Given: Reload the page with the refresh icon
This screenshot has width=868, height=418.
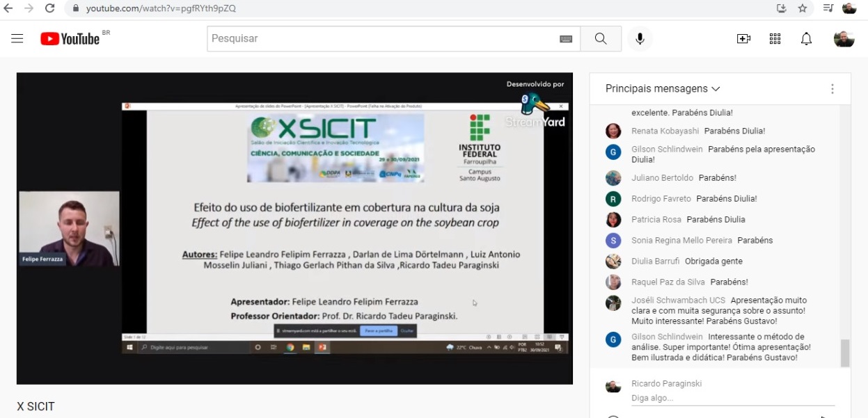Looking at the screenshot, I should pos(48,10).
